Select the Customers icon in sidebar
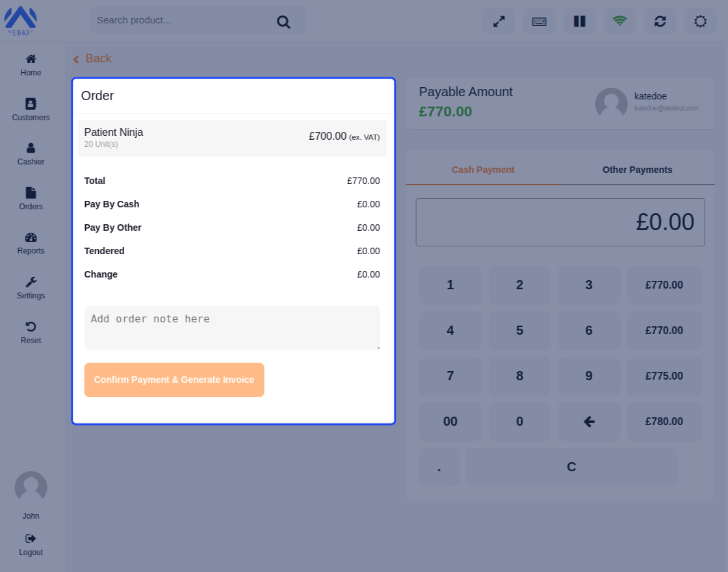 [x=31, y=109]
